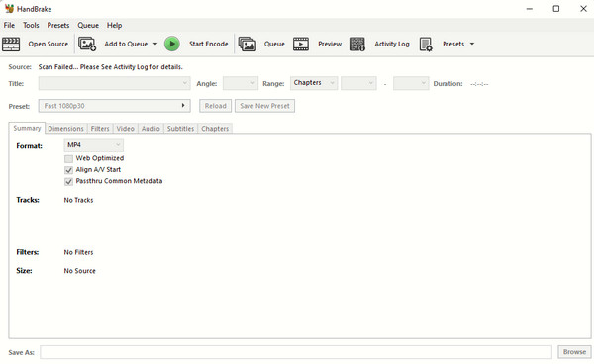Click the Preview label in toolbar
The width and height of the screenshot is (594, 364).
(330, 44)
